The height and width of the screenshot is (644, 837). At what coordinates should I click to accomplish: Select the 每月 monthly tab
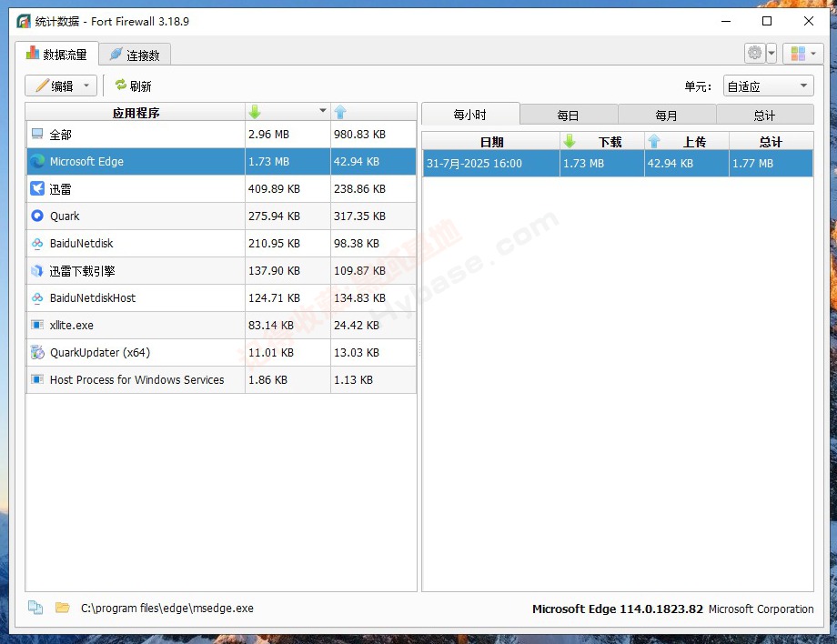click(x=667, y=116)
